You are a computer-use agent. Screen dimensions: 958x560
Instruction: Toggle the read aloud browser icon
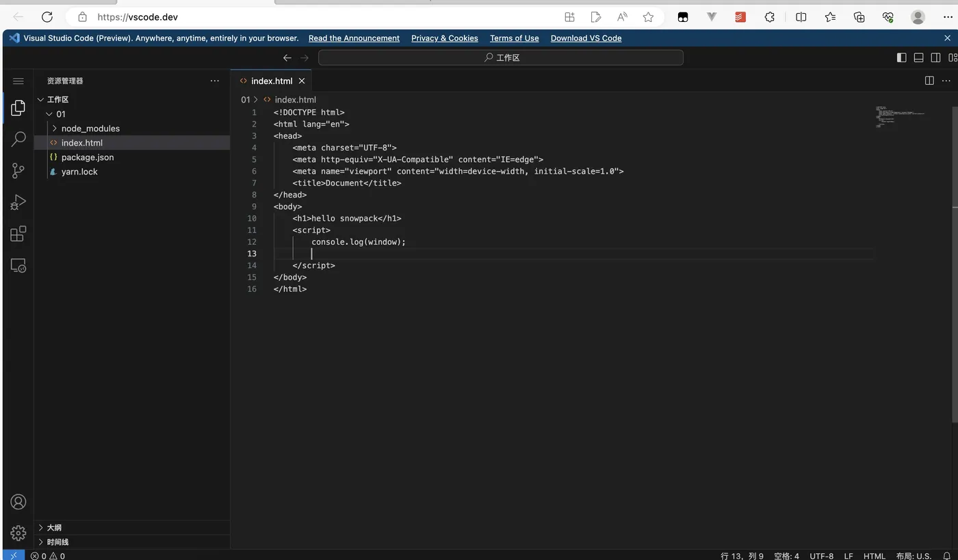click(x=622, y=17)
